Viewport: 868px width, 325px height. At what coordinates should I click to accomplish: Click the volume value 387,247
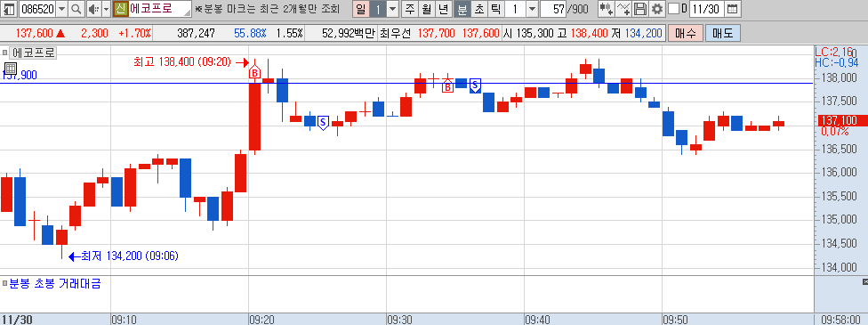(x=196, y=33)
